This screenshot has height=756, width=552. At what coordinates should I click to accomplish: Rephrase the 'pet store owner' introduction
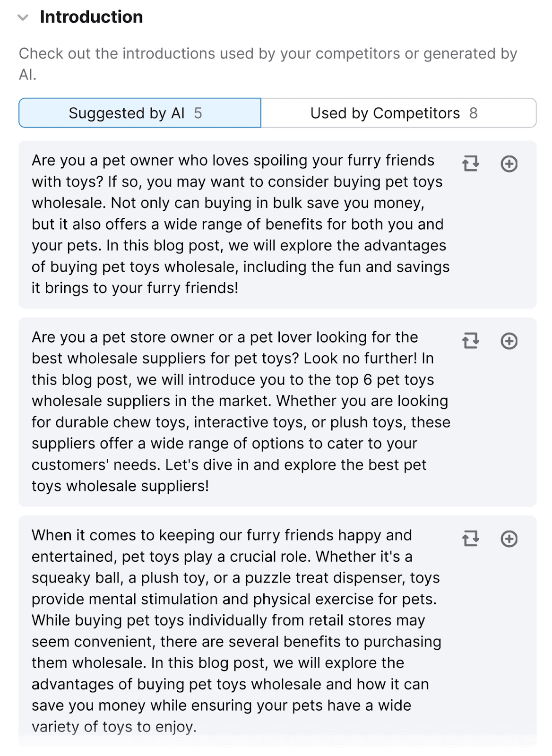pos(470,340)
